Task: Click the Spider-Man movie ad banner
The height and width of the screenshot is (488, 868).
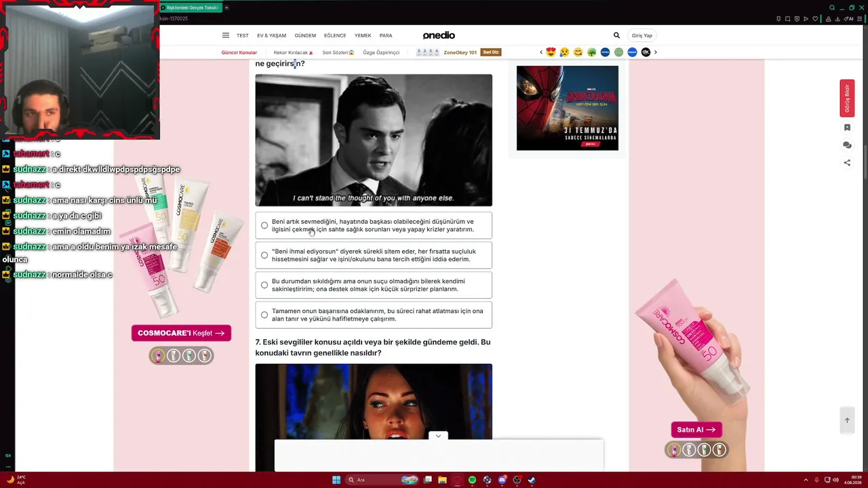Action: click(568, 108)
